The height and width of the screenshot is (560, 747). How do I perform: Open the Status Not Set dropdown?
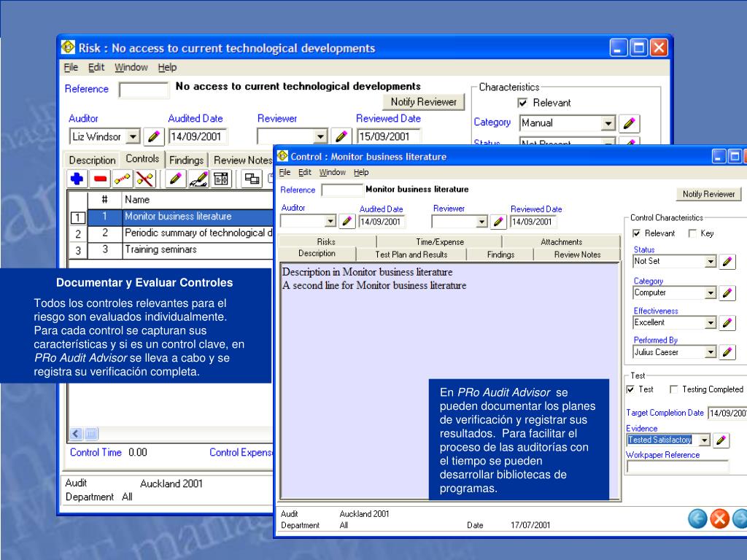(x=711, y=262)
